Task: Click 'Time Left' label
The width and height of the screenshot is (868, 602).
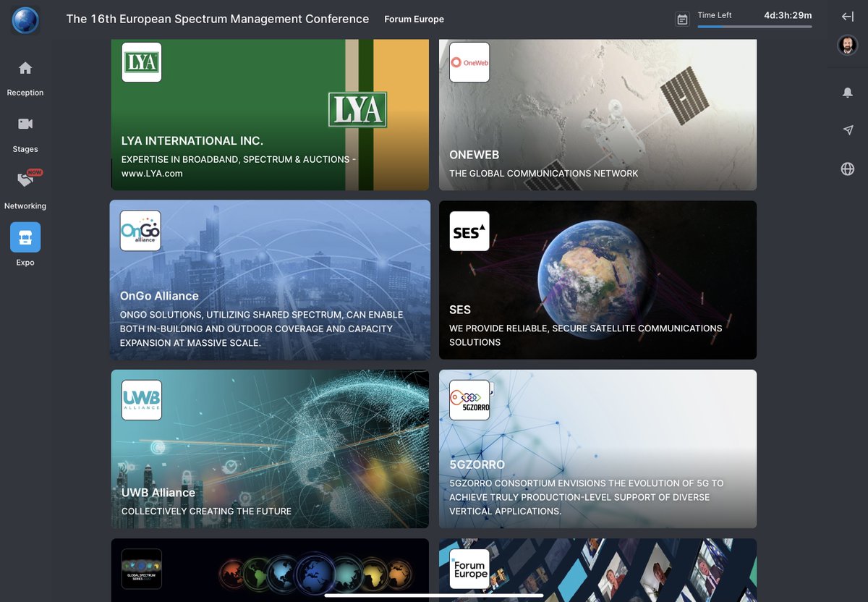Action: [x=715, y=15]
